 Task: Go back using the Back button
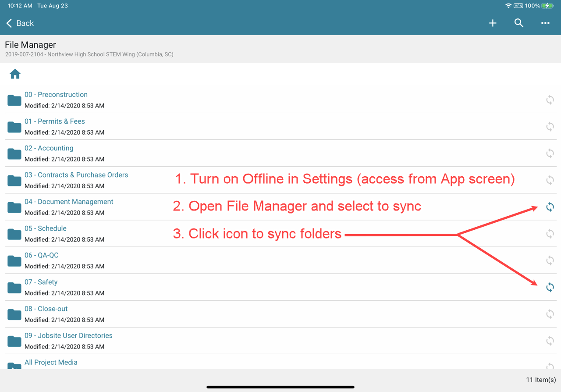pyautogui.click(x=20, y=23)
